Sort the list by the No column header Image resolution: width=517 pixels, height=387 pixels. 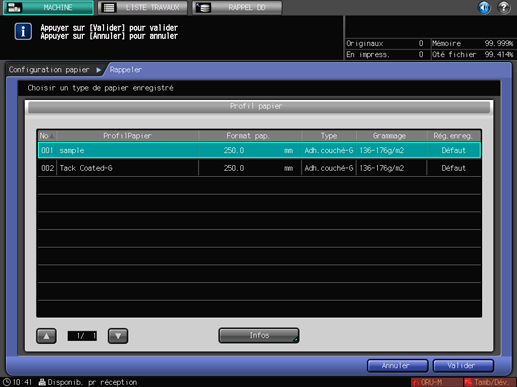coord(47,136)
